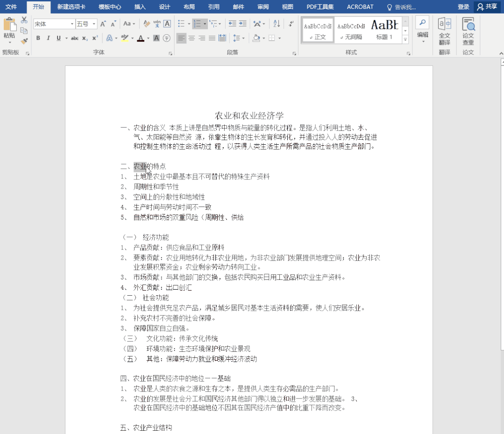Image resolution: width=504 pixels, height=434 pixels.
Task: Click the 登录 sign-in button
Action: (x=463, y=7)
